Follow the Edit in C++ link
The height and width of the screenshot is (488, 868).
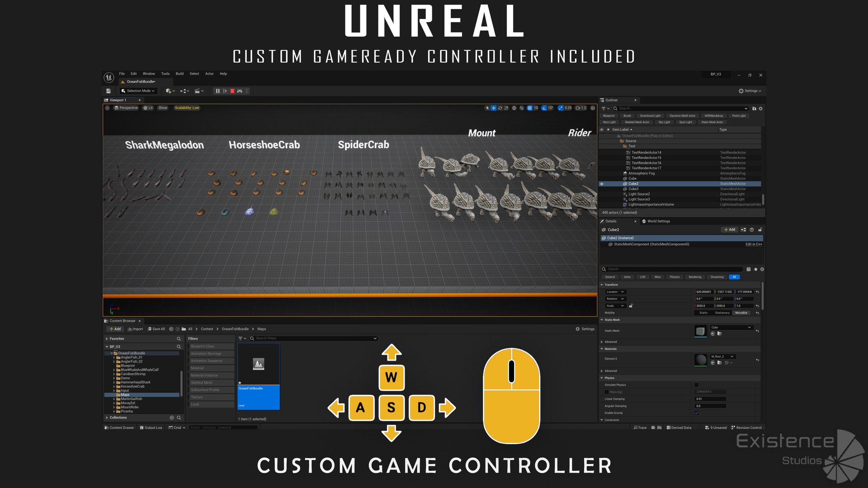click(x=754, y=244)
